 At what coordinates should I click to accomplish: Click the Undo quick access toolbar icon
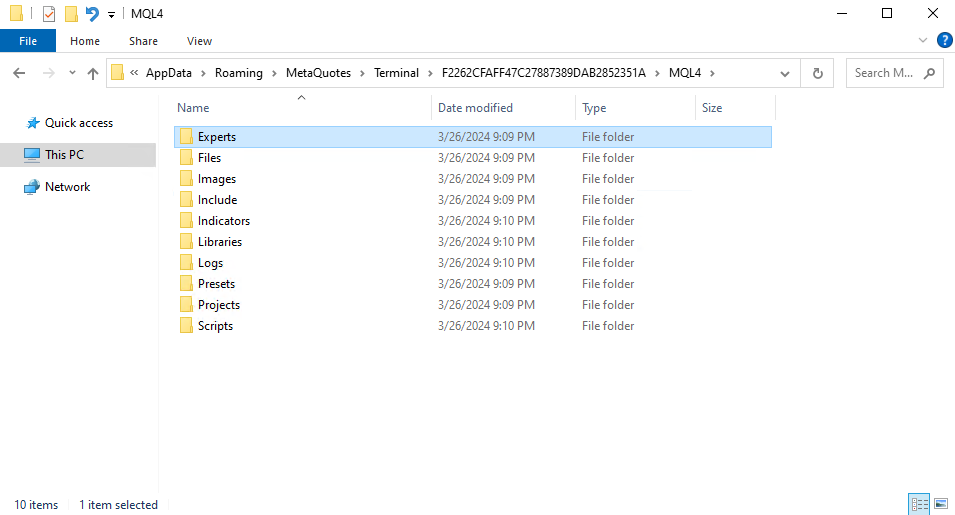tap(92, 13)
